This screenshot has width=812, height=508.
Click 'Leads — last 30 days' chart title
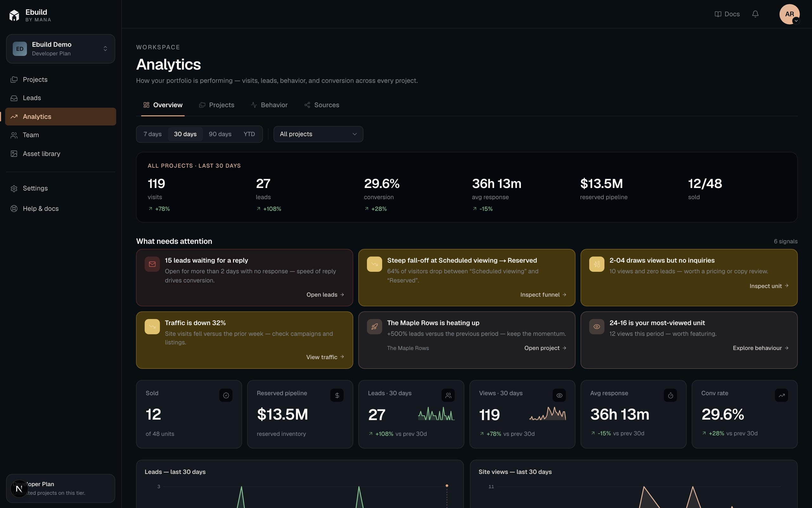[x=175, y=472]
